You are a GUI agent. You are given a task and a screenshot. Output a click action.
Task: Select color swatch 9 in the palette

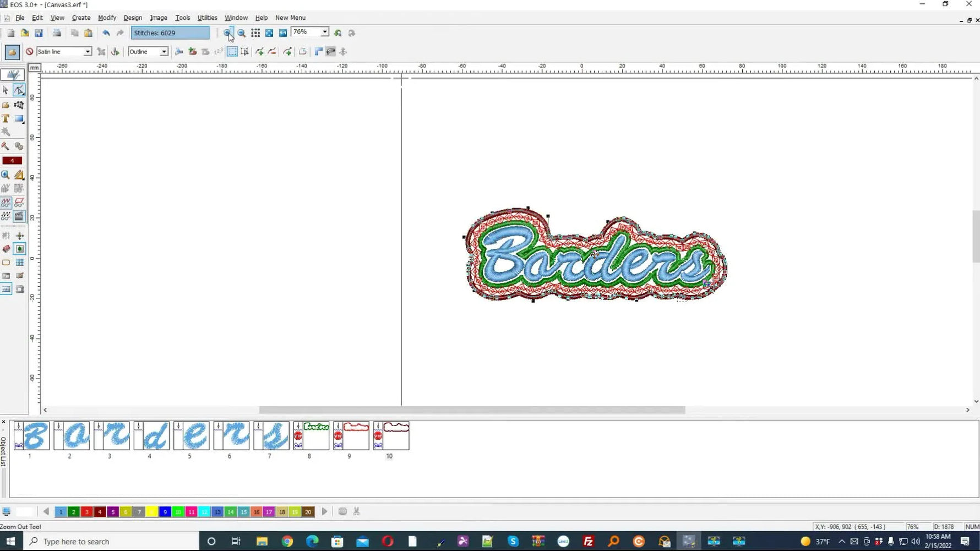[165, 511]
